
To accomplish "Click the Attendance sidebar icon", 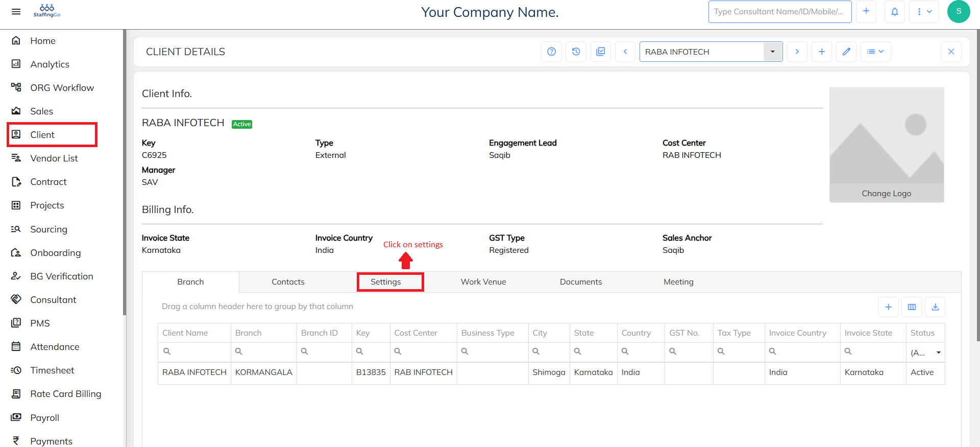I will point(16,346).
